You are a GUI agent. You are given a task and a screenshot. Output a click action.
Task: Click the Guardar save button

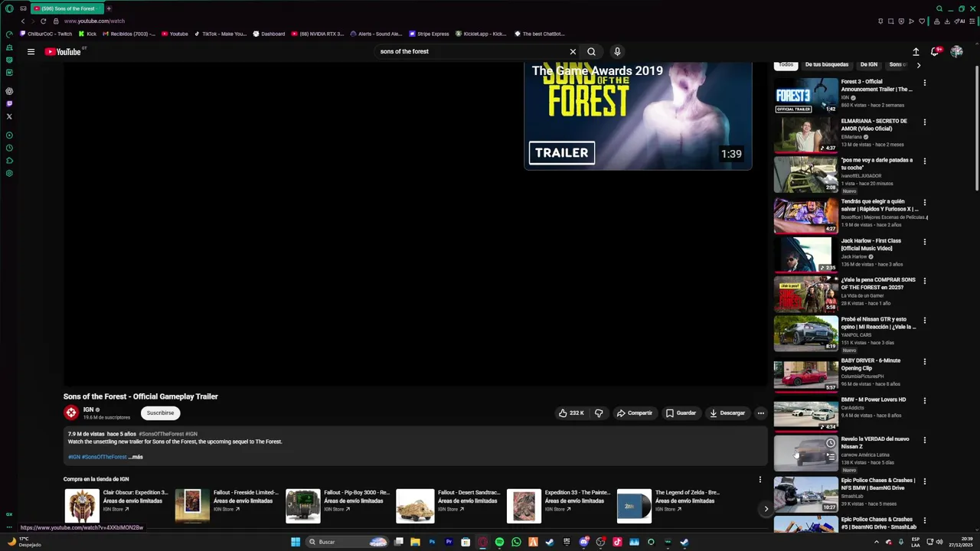click(681, 412)
